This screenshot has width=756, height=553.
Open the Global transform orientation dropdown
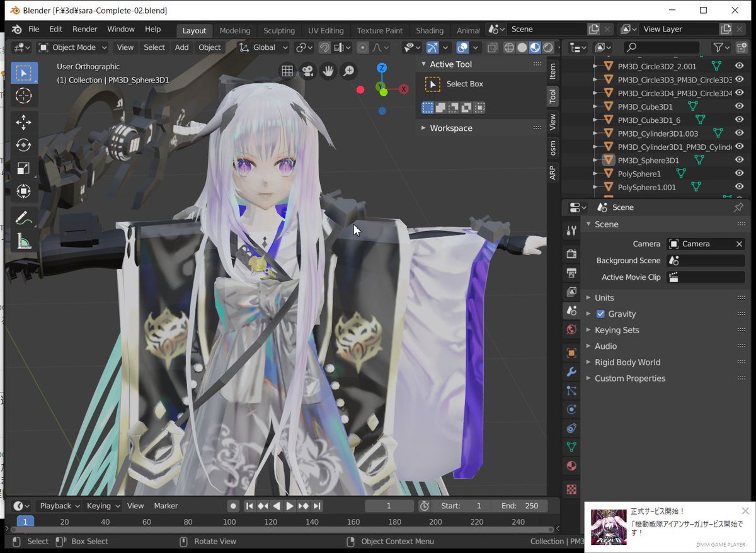[x=264, y=47]
